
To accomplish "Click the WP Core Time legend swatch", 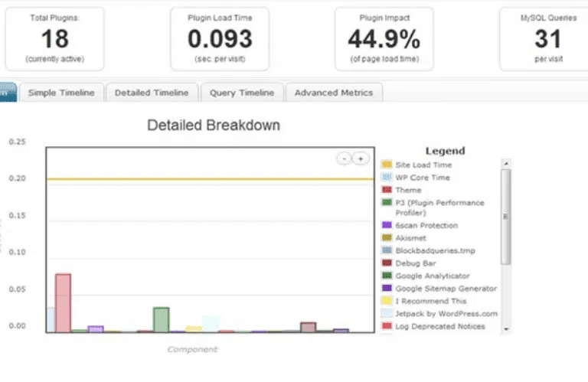I will point(387,178).
